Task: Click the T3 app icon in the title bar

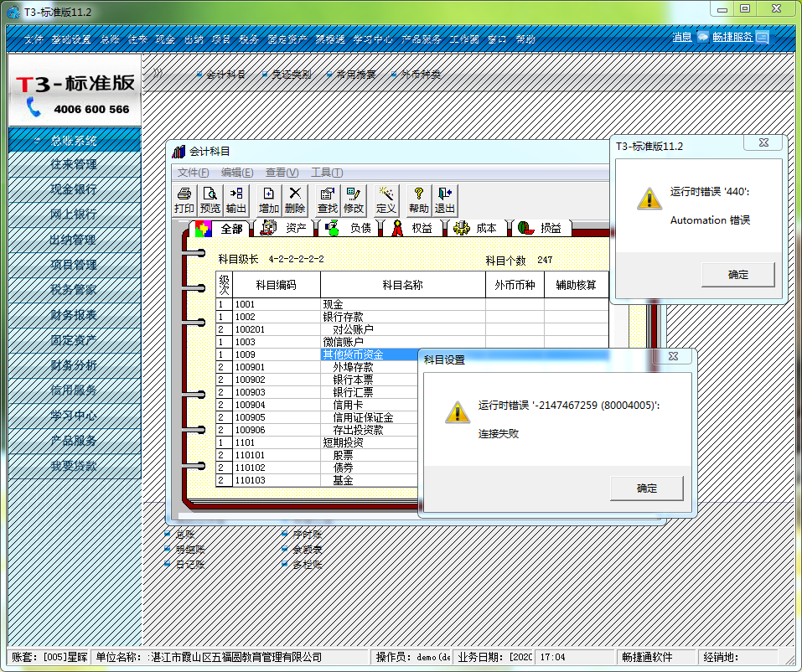Action: coord(13,12)
